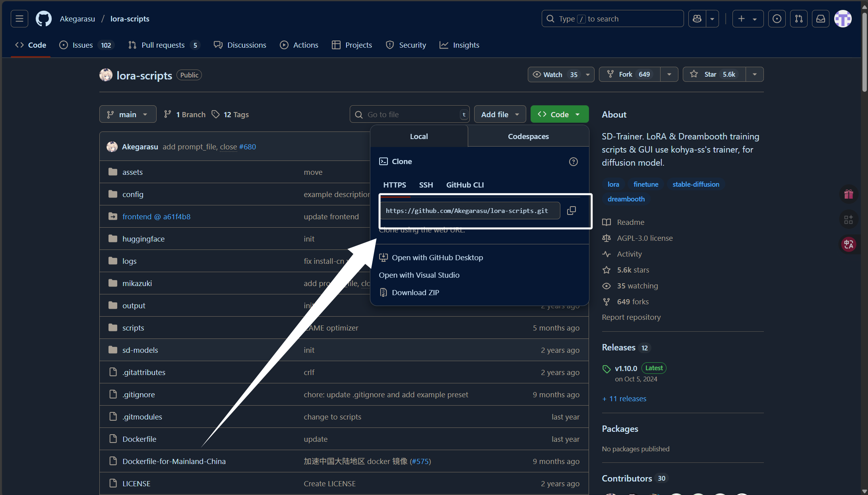
Task: Click the stable-diffusion topic tag
Action: 696,184
